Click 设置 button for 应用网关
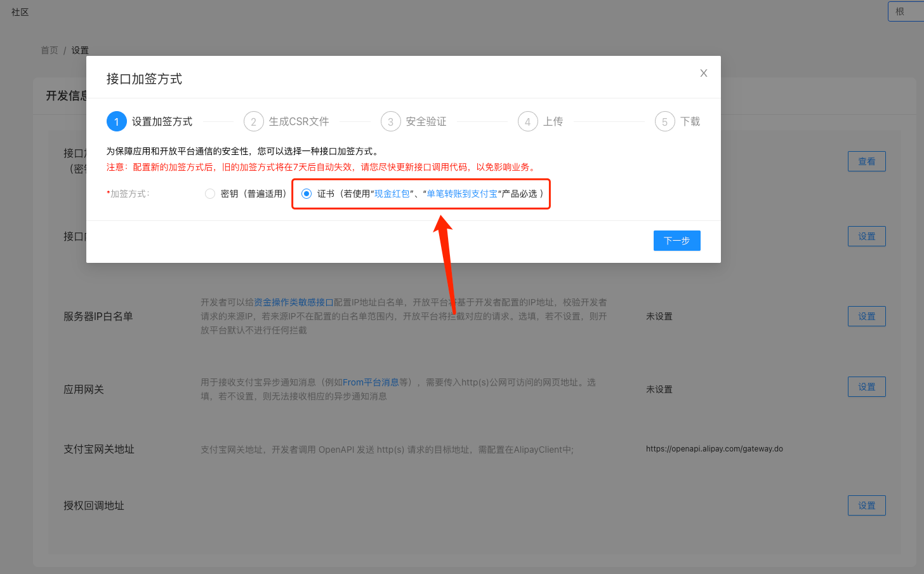This screenshot has width=924, height=574. (867, 387)
